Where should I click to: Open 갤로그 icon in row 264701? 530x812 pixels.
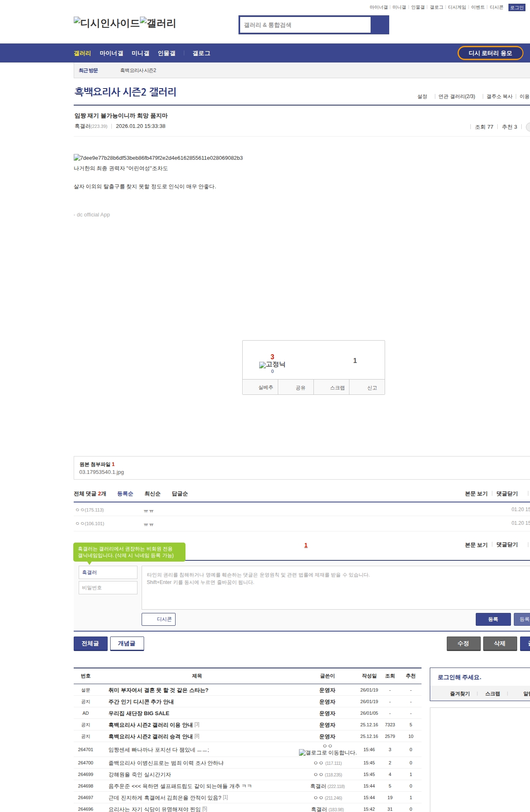(x=328, y=752)
